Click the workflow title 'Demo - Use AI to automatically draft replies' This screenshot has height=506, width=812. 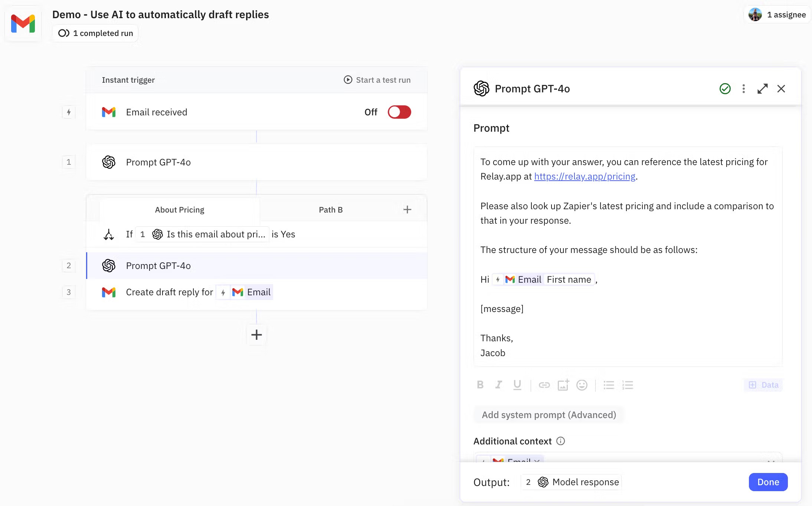(160, 15)
